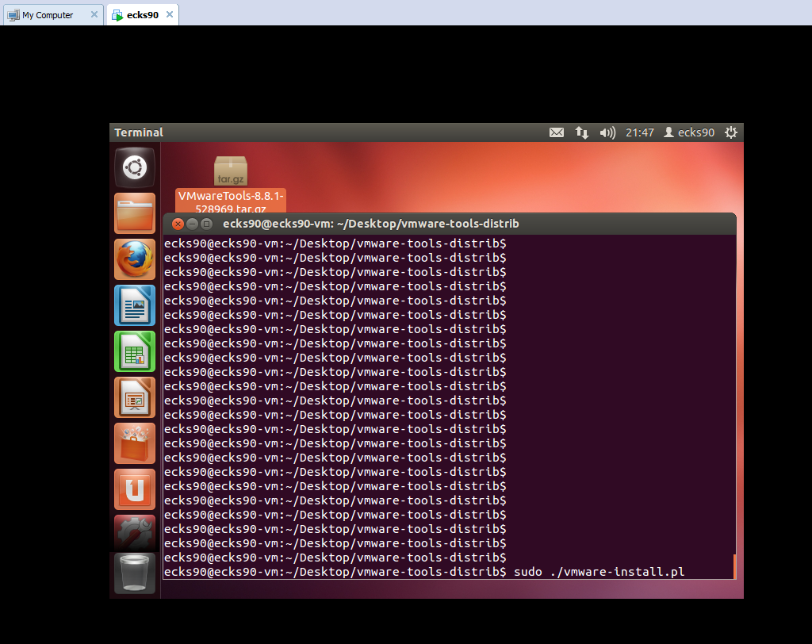Close the ecks90 VM tab
Screen dimensions: 812x644
[x=170, y=14]
